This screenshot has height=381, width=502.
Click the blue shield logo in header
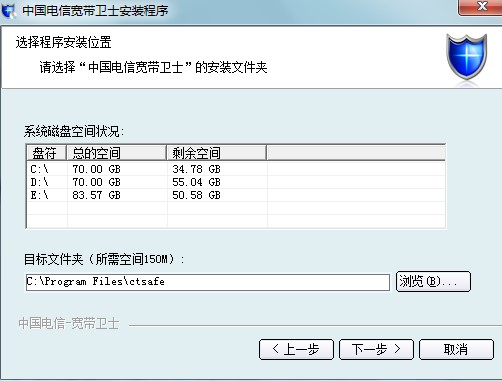tap(466, 57)
